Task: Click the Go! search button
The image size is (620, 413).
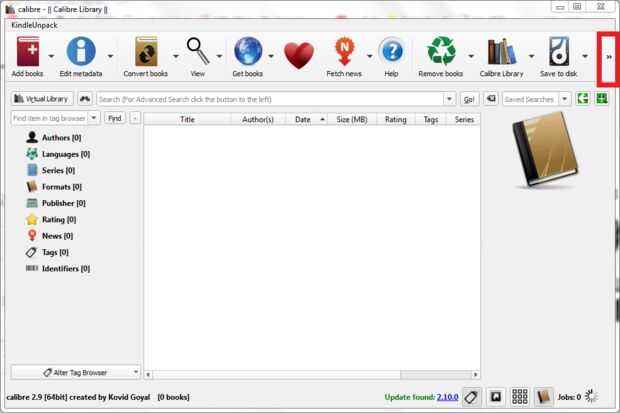Action: point(469,99)
